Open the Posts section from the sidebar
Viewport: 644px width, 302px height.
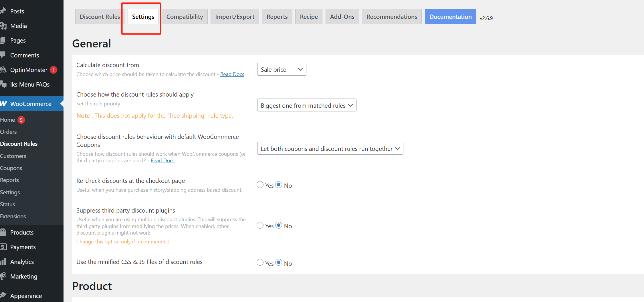coord(17,11)
